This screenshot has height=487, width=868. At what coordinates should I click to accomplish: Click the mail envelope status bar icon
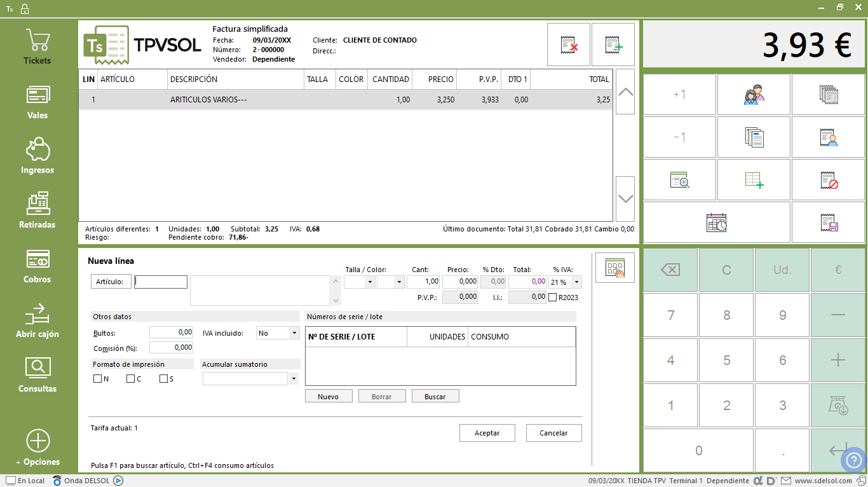point(786,481)
